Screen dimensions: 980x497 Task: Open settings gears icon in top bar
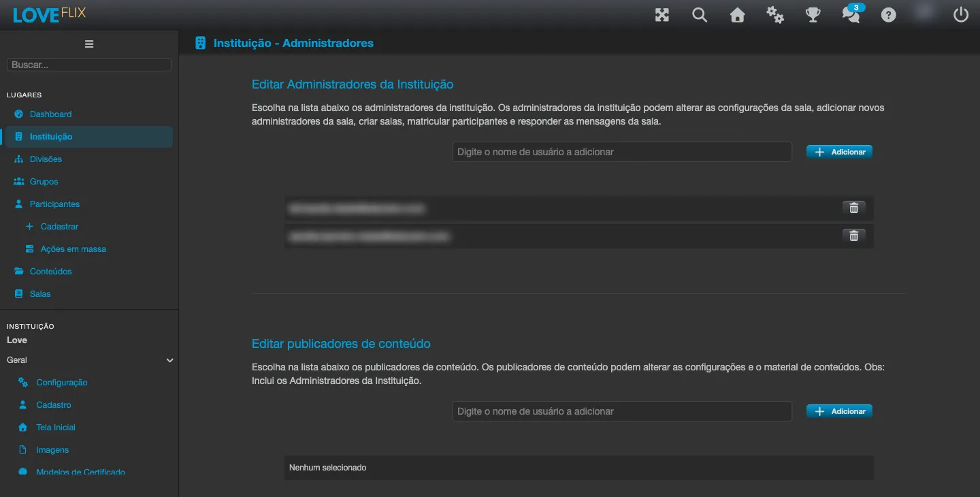click(x=775, y=15)
